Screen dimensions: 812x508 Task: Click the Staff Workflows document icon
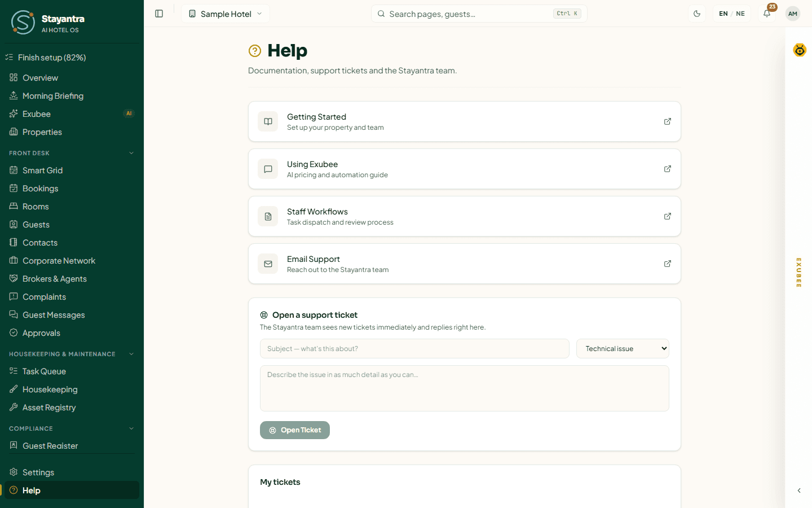click(268, 216)
